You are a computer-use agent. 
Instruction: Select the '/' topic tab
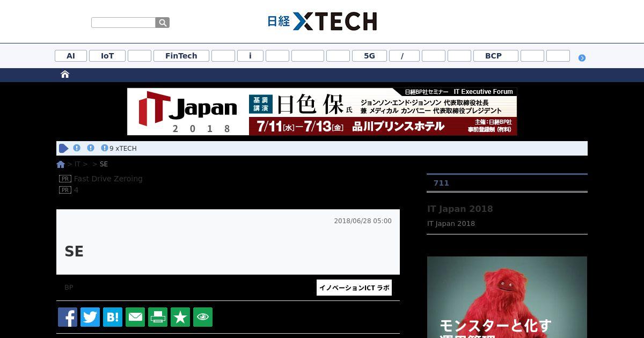[404, 56]
